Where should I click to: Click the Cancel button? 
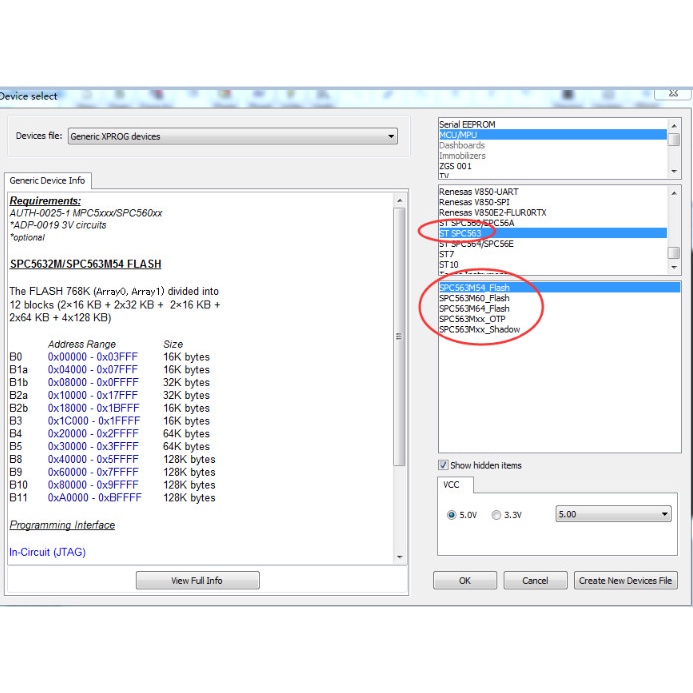tap(535, 580)
